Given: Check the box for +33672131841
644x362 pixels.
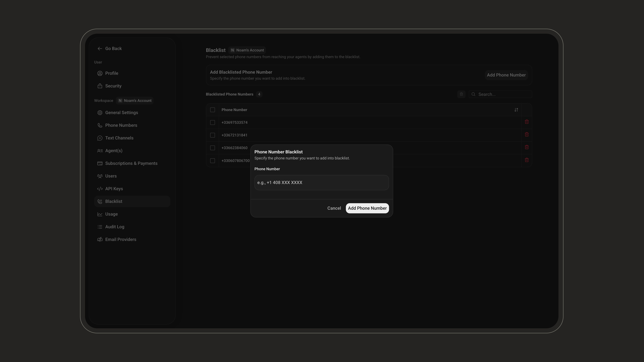Looking at the screenshot, I should click(x=212, y=135).
